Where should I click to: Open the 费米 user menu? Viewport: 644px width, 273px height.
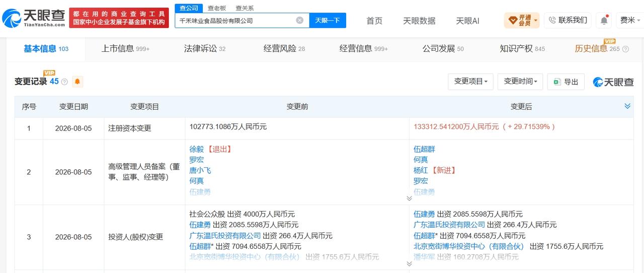coord(630,21)
